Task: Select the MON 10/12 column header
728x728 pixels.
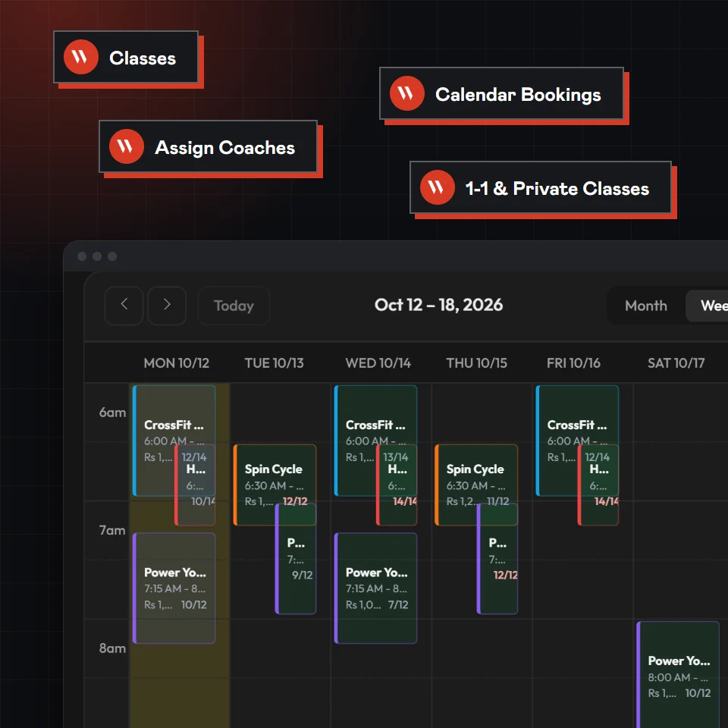Action: 177,363
